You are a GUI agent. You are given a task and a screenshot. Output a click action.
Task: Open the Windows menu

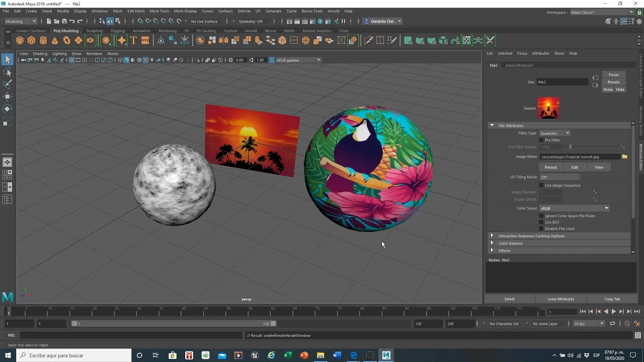click(x=100, y=11)
